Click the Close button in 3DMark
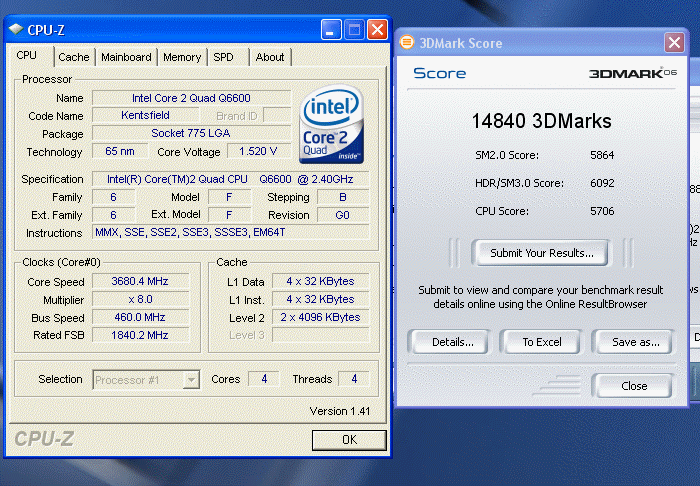 point(634,386)
